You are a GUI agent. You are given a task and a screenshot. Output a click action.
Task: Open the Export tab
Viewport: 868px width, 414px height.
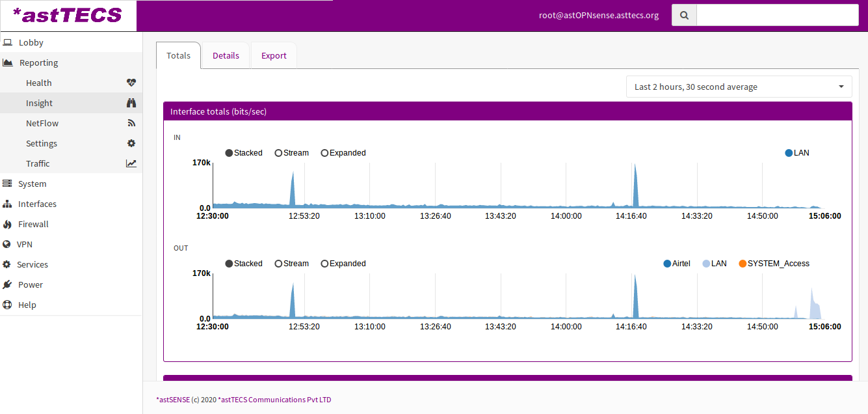(x=274, y=55)
